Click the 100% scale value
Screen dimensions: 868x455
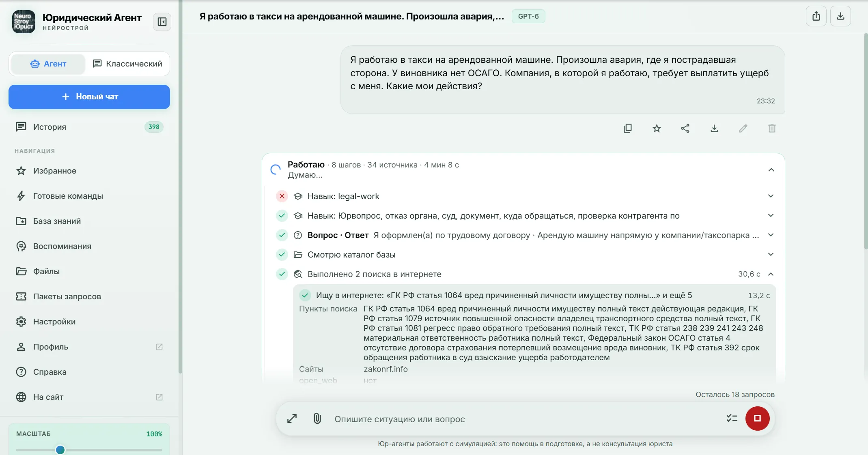click(154, 434)
